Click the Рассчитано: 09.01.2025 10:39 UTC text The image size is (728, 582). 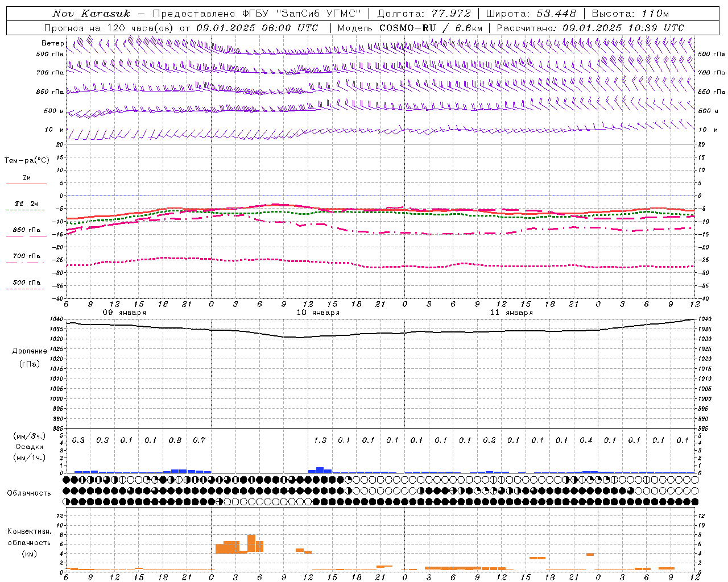590,28
